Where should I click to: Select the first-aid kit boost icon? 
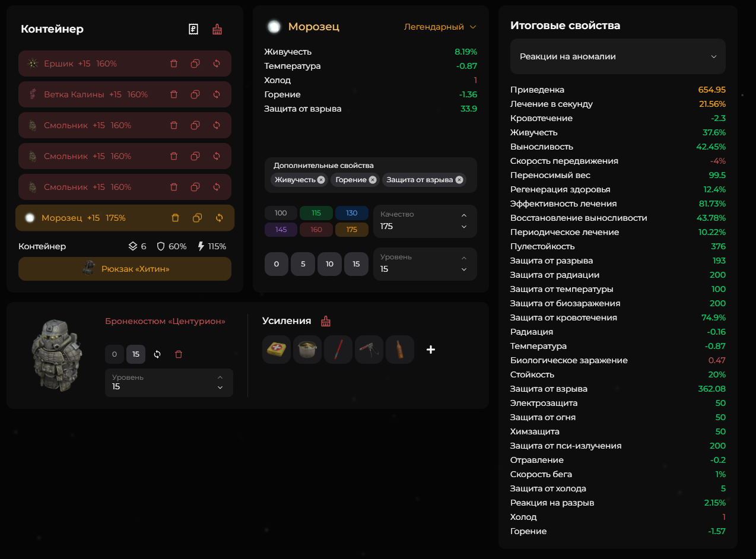pos(277,350)
